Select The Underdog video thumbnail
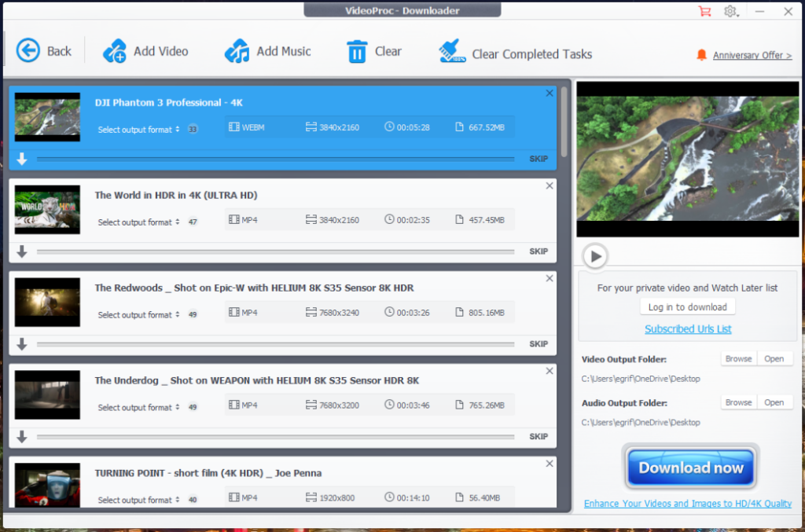Screen dimensions: 805x532 [47, 394]
